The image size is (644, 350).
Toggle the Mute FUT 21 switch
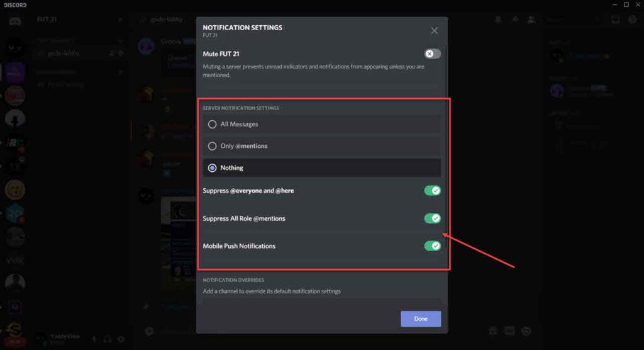pyautogui.click(x=433, y=54)
